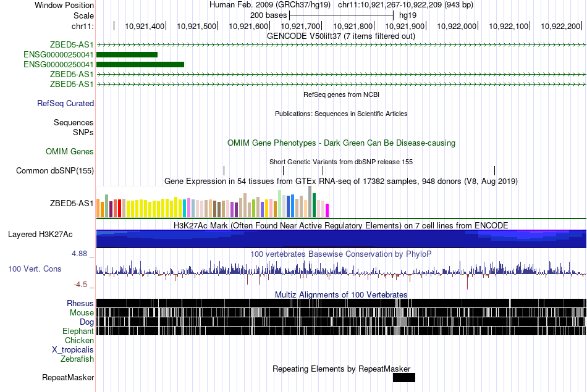Click the chr11: label in the ruler
The height and width of the screenshot is (392, 587).
tap(83, 26)
